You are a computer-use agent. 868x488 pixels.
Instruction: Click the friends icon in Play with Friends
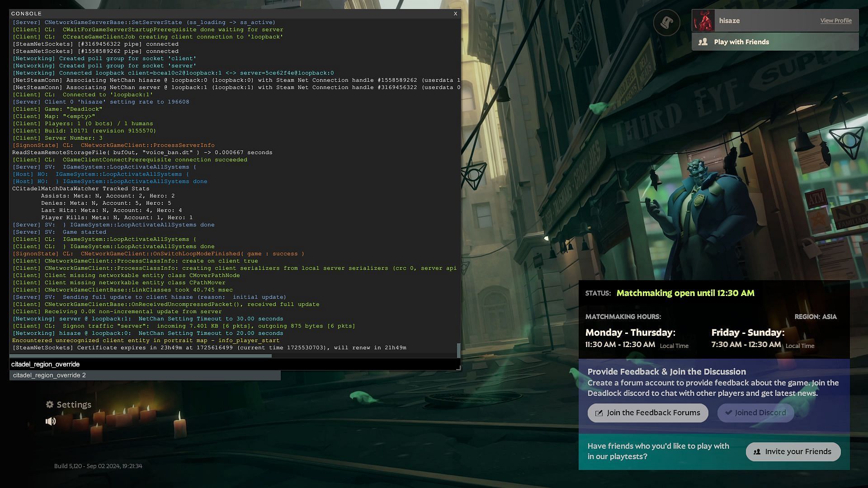tap(703, 42)
